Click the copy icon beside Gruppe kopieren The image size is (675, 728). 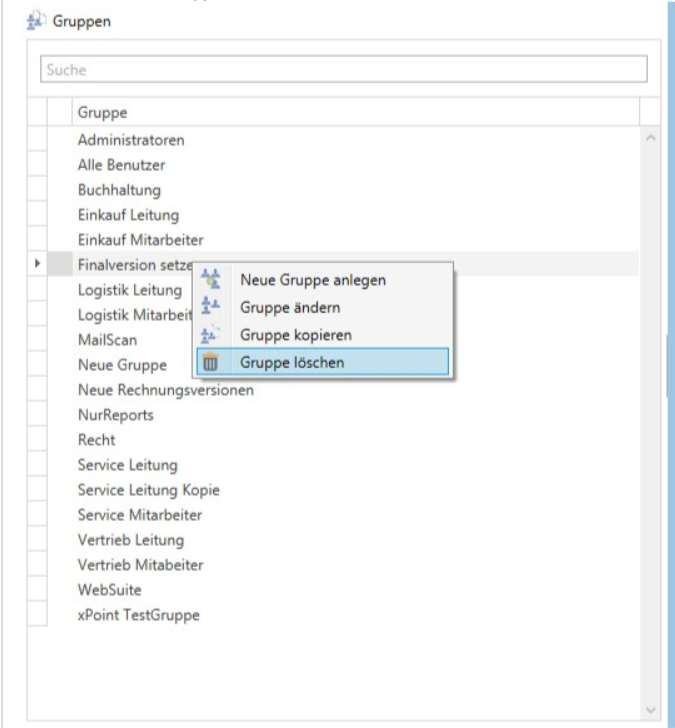click(x=211, y=335)
